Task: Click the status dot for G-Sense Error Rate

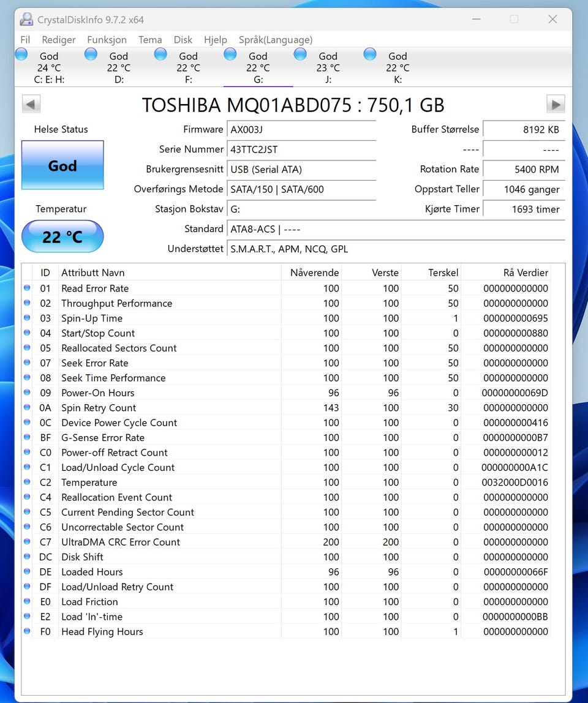Action: tap(27, 437)
